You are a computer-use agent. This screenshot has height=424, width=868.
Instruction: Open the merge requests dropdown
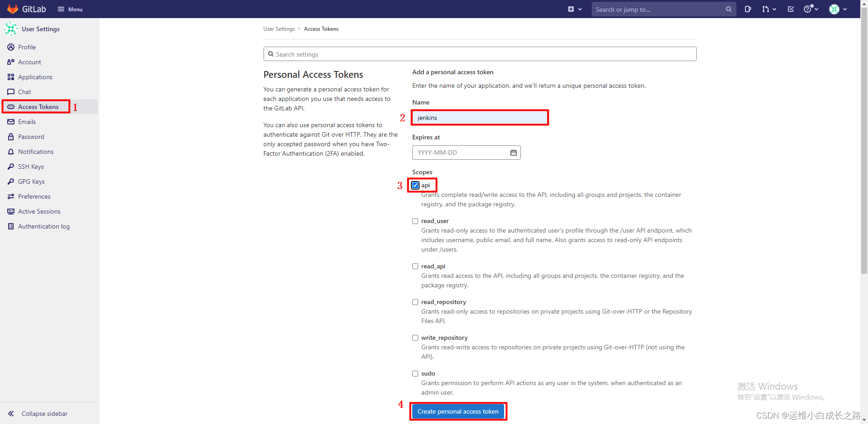point(769,9)
